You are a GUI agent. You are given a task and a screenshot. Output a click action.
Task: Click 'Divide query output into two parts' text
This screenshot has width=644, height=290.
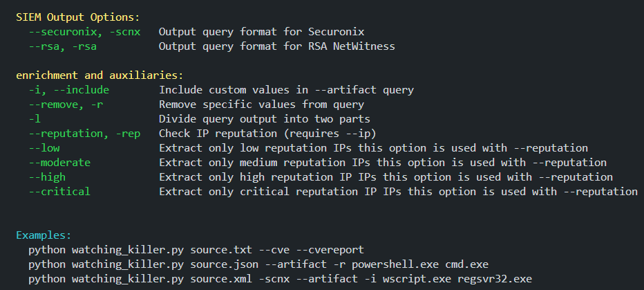(265, 119)
